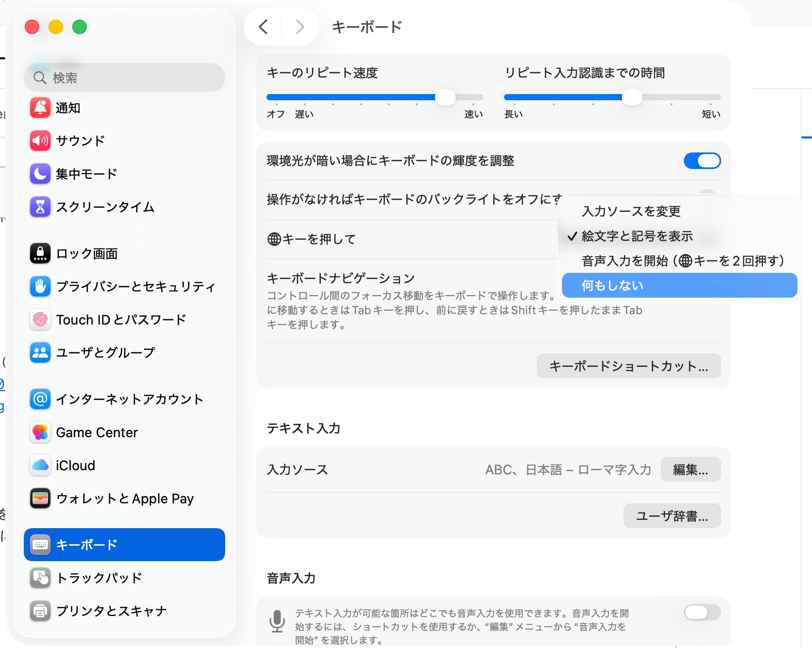This screenshot has width=812, height=648.
Task: Click the Game Center icon
Action: [x=40, y=433]
